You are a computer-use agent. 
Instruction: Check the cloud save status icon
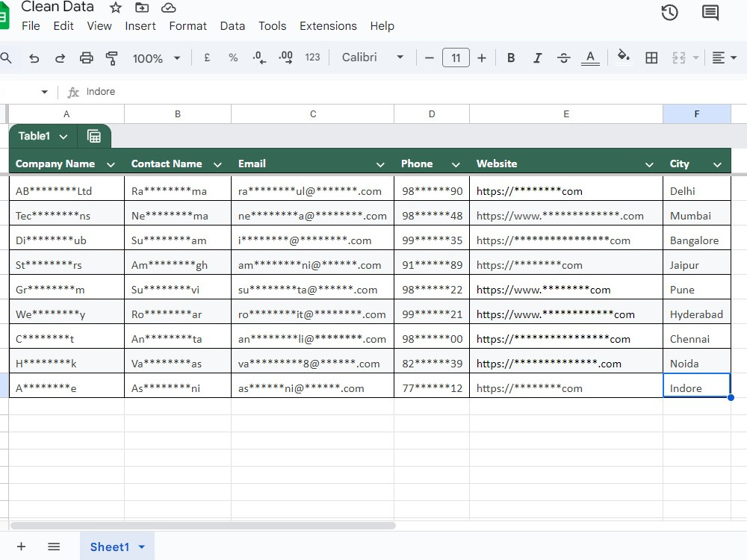[x=169, y=7]
